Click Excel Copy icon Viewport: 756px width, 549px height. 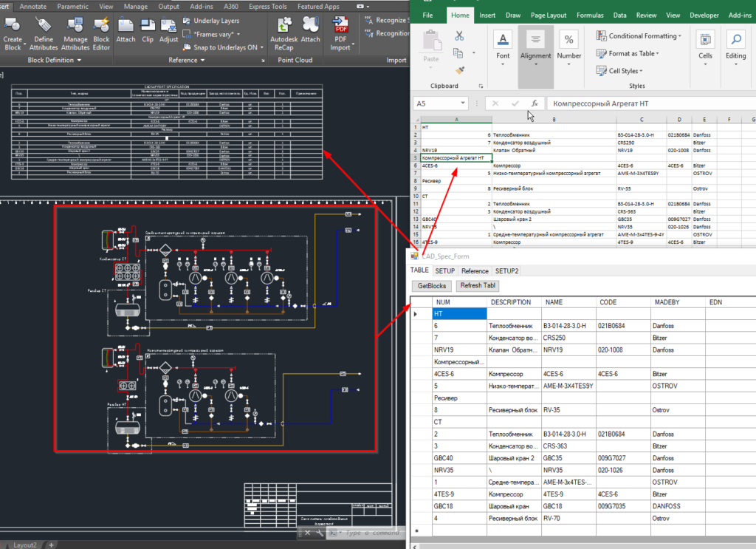458,53
